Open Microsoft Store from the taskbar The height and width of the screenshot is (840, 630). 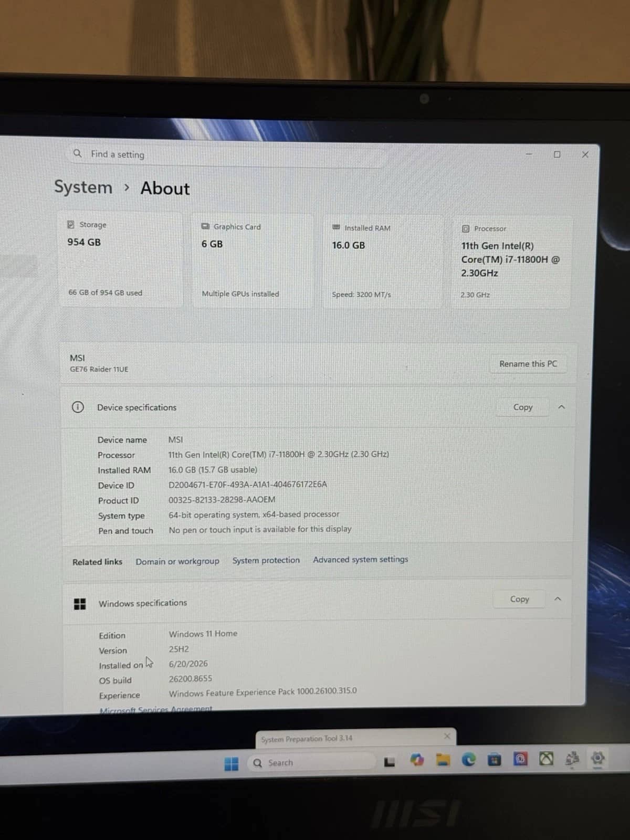494,759
